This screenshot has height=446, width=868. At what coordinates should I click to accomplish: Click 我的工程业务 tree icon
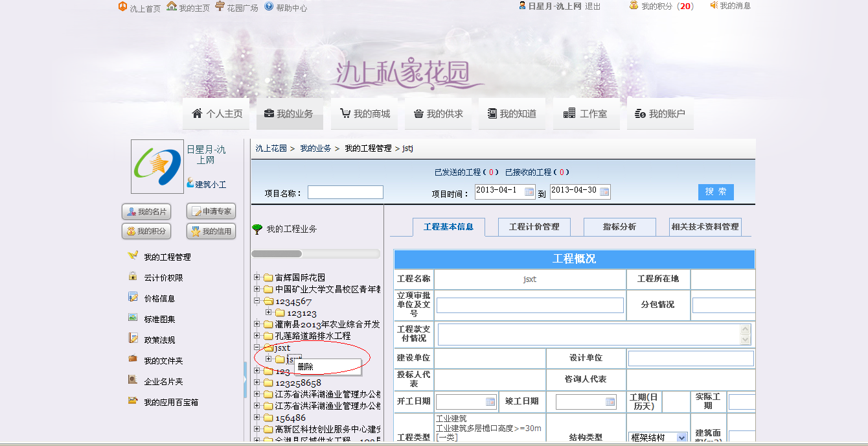(257, 229)
